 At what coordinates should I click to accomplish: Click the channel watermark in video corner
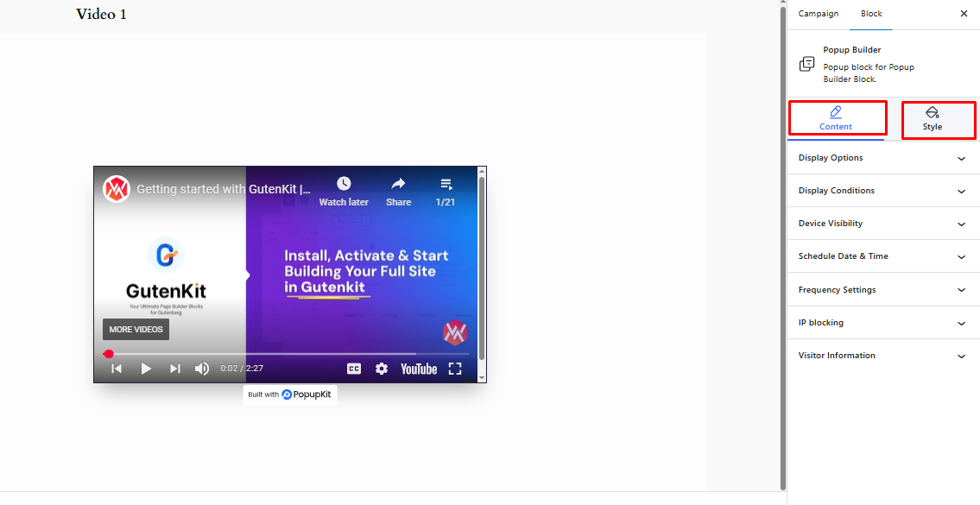pyautogui.click(x=455, y=331)
